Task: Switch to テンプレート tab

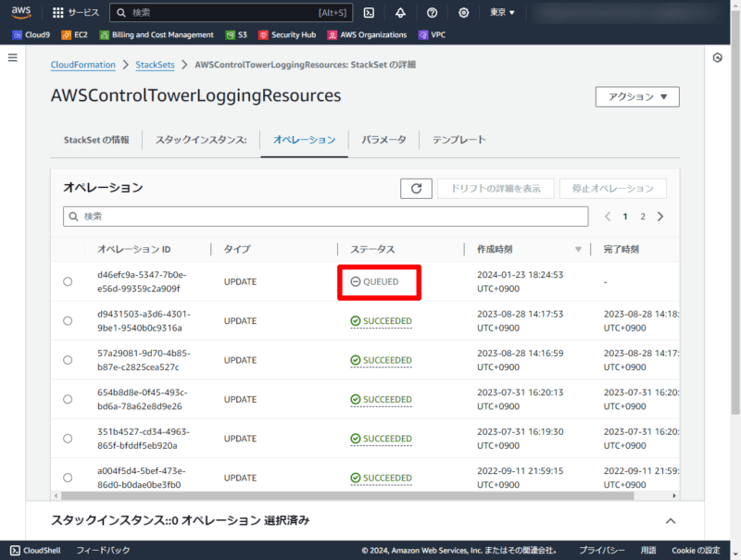Action: (458, 140)
